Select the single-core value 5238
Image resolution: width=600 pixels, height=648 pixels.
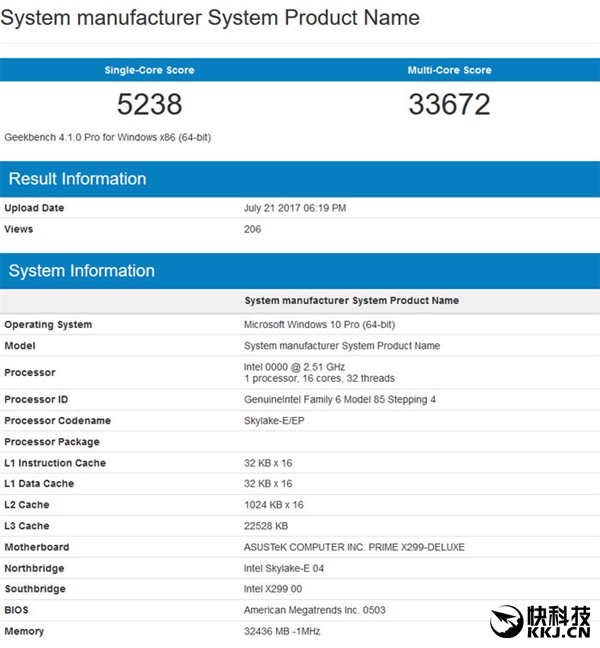pos(149,104)
